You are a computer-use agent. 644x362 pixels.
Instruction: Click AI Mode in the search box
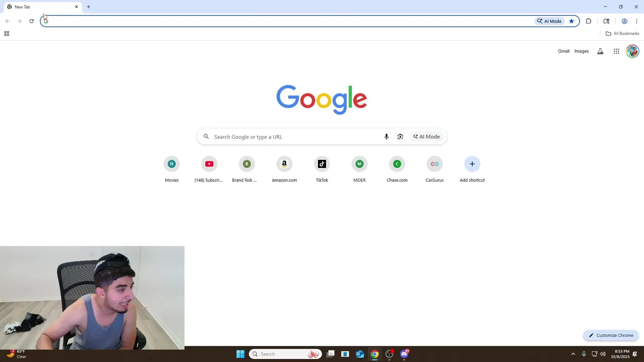pyautogui.click(x=427, y=137)
